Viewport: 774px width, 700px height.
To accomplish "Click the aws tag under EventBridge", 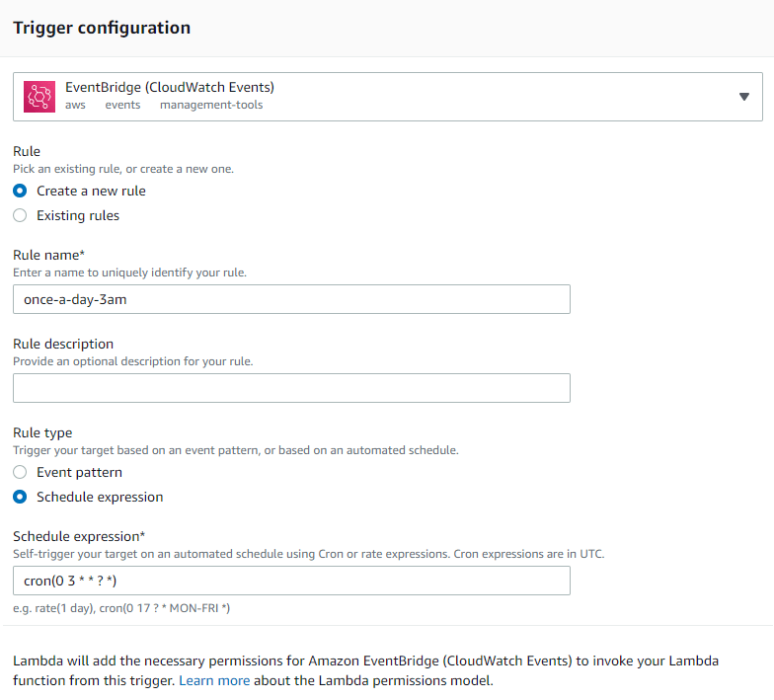I will (75, 105).
